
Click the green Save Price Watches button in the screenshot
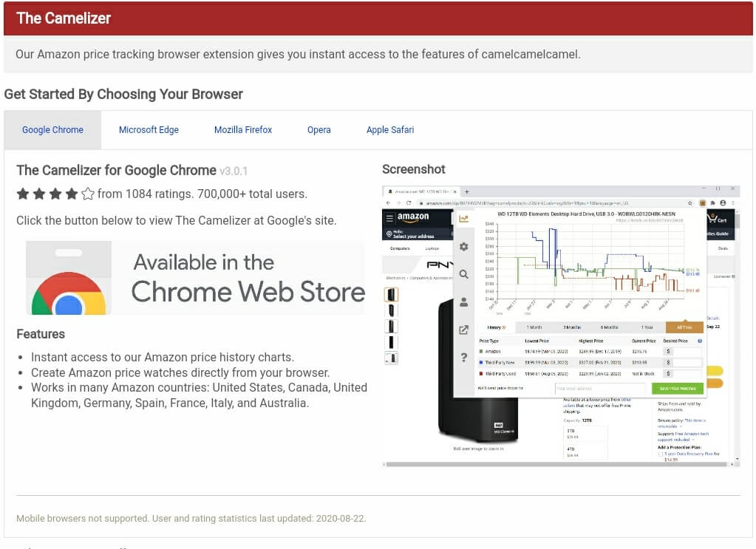678,388
